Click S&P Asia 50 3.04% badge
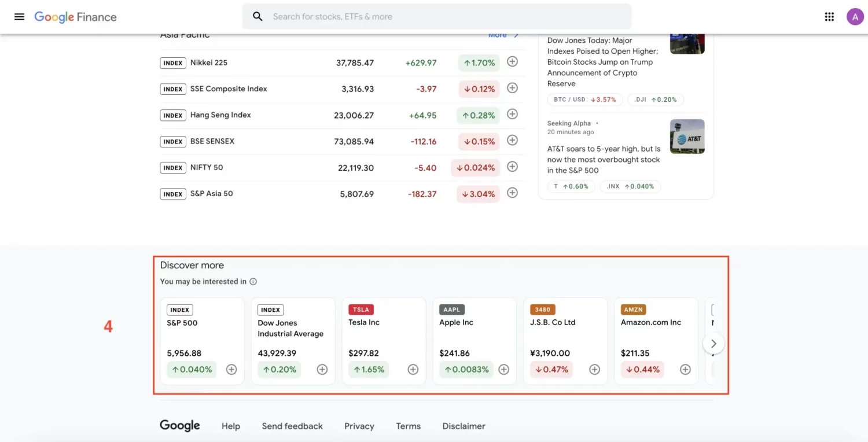The width and height of the screenshot is (868, 442). pyautogui.click(x=478, y=194)
